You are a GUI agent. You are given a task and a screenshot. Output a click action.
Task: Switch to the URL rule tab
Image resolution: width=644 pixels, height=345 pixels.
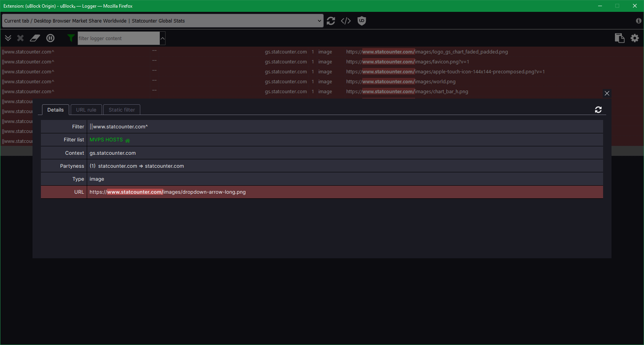pyautogui.click(x=86, y=110)
